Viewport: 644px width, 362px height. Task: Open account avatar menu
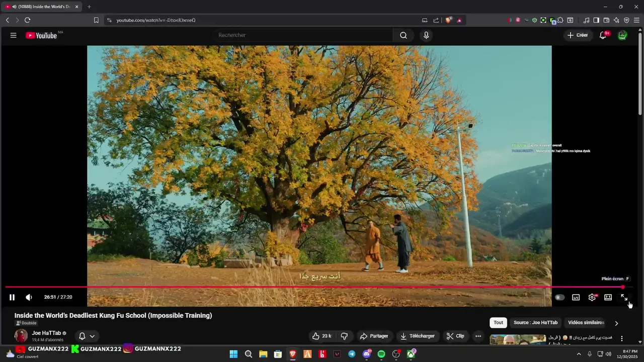point(622,35)
